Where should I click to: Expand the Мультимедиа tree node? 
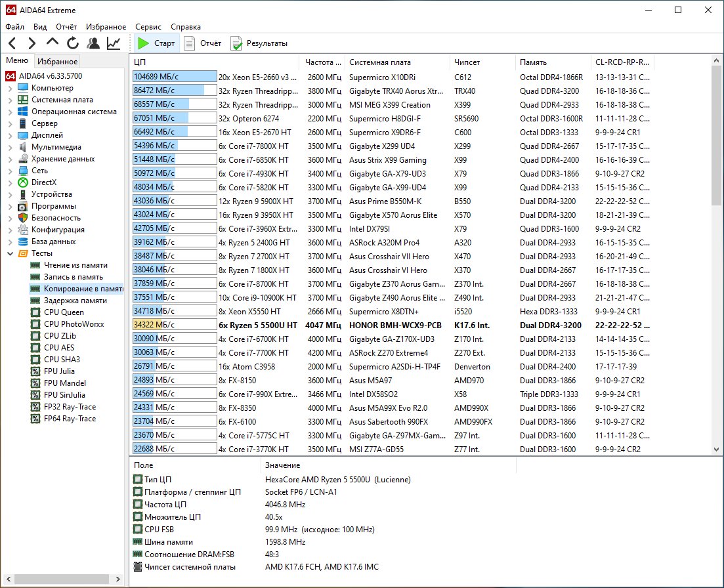click(x=10, y=147)
